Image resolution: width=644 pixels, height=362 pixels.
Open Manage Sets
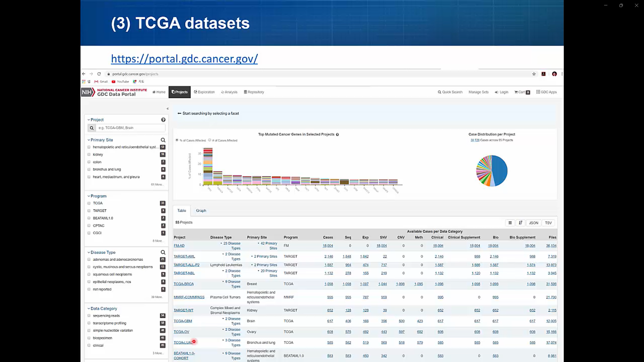479,92
